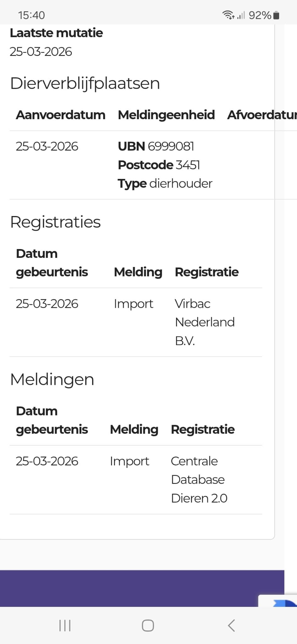Tap the Wi-Fi signal icon
Viewport: 297px width, 644px height.
(228, 15)
